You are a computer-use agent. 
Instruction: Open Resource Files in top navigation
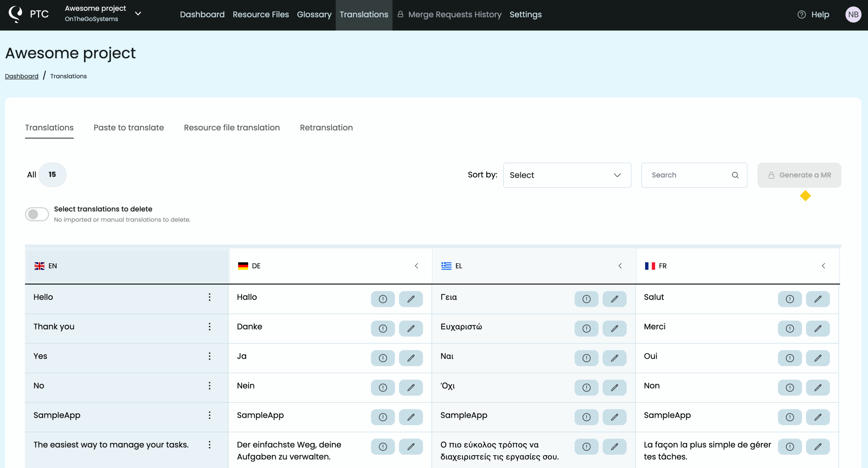[x=261, y=15]
